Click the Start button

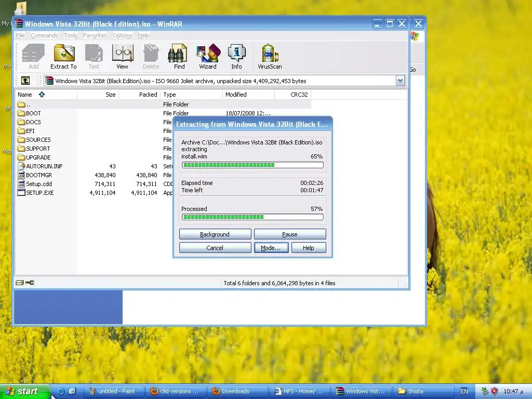pos(25,391)
